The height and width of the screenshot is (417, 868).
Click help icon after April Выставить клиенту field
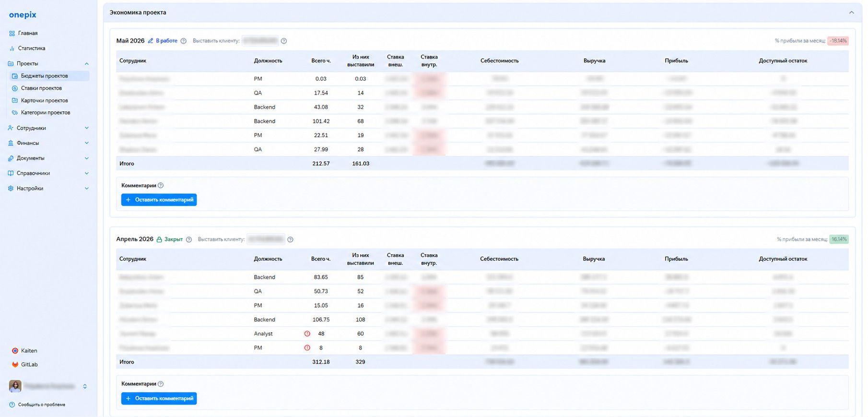[x=290, y=239]
